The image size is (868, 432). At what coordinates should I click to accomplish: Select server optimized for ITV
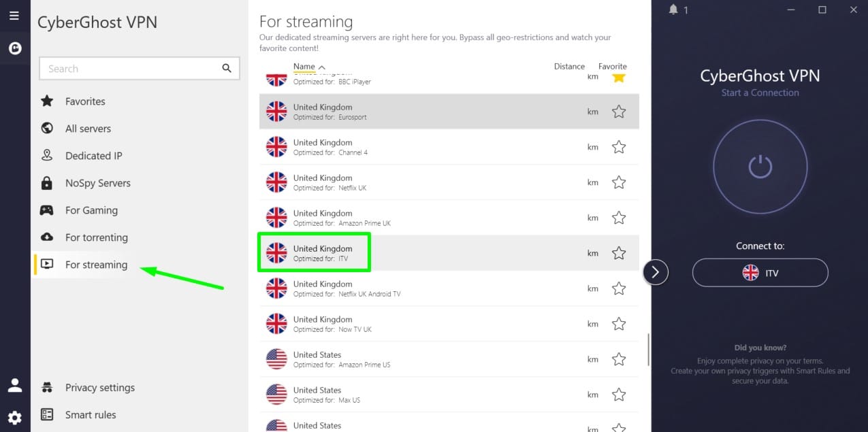(x=449, y=253)
